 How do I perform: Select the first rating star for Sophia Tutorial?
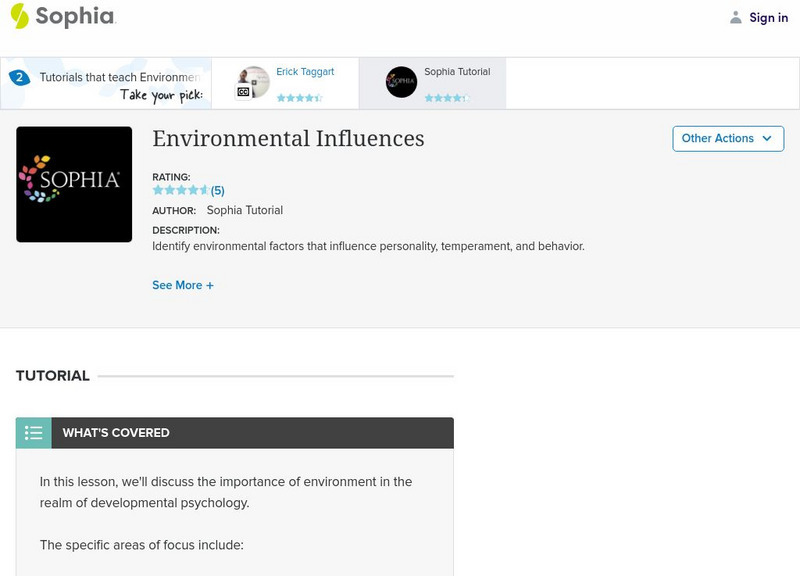point(431,96)
